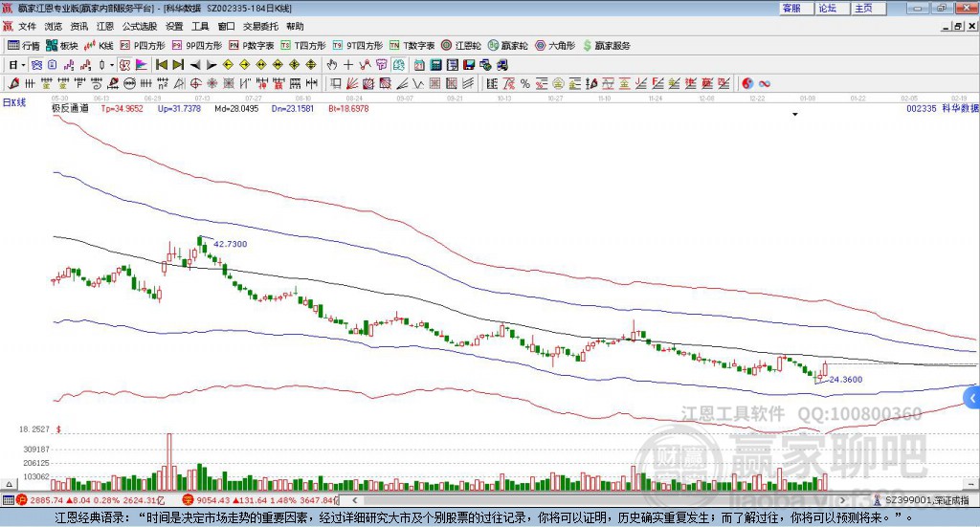Open the 交易委托 menu
The image size is (980, 527).
tap(260, 26)
